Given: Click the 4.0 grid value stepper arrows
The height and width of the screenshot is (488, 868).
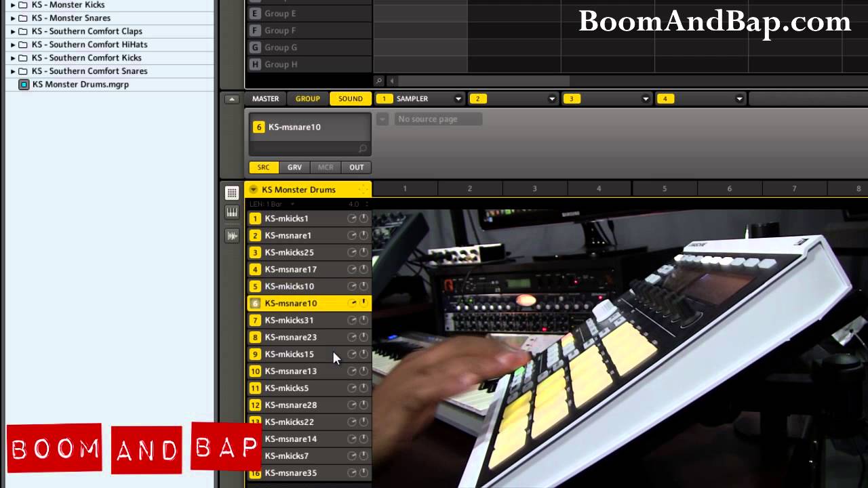Looking at the screenshot, I should (368, 204).
